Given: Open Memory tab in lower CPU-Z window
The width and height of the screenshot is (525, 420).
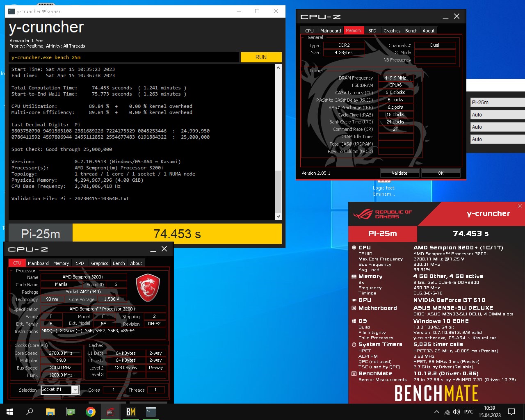Looking at the screenshot, I should (61, 263).
